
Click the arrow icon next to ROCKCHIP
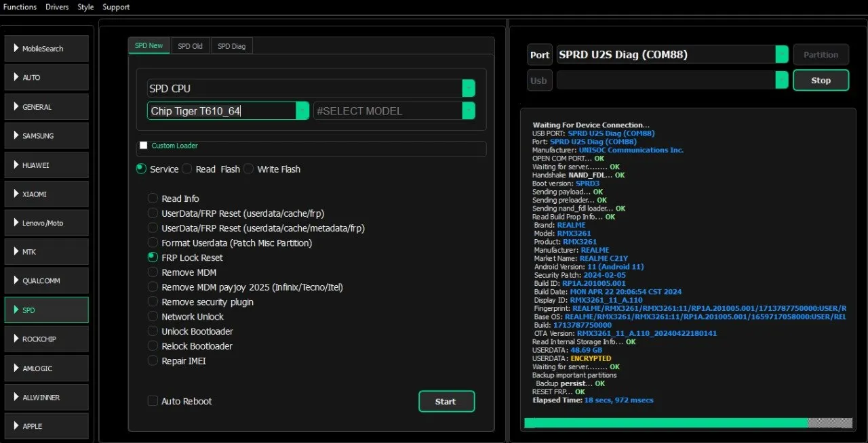tap(16, 339)
